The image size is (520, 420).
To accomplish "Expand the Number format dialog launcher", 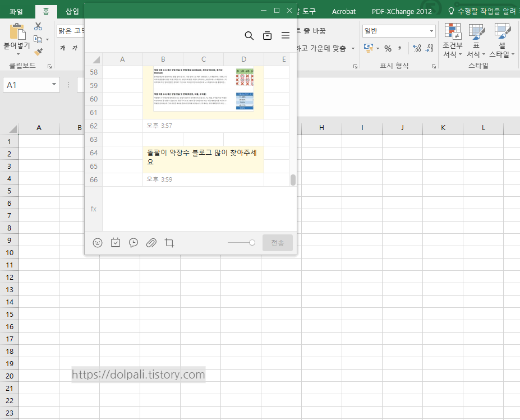I will (434, 67).
